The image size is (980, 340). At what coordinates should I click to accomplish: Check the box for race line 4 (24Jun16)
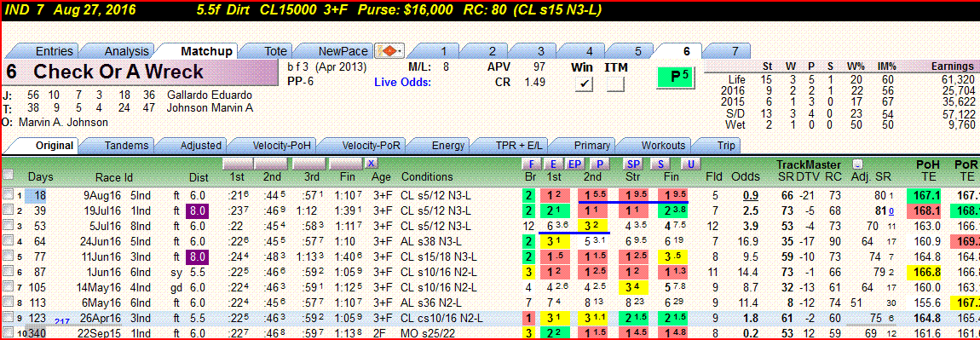click(x=8, y=241)
